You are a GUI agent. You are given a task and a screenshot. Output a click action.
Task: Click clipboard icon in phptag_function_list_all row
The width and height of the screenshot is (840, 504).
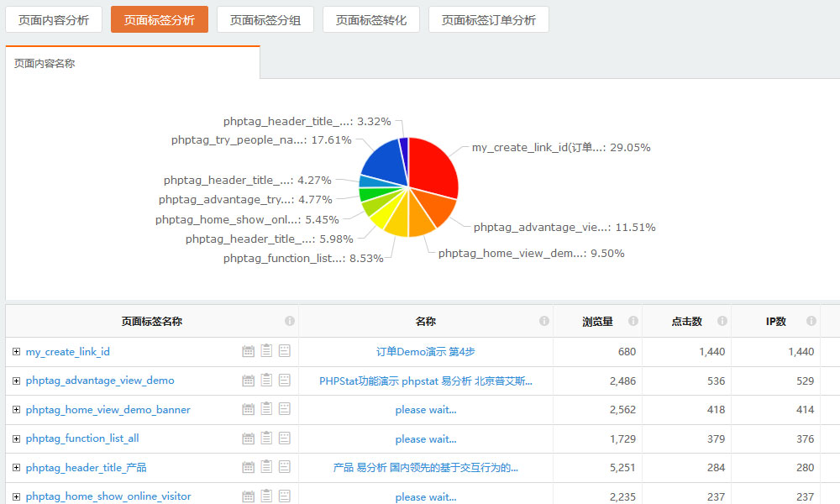pyautogui.click(x=266, y=438)
